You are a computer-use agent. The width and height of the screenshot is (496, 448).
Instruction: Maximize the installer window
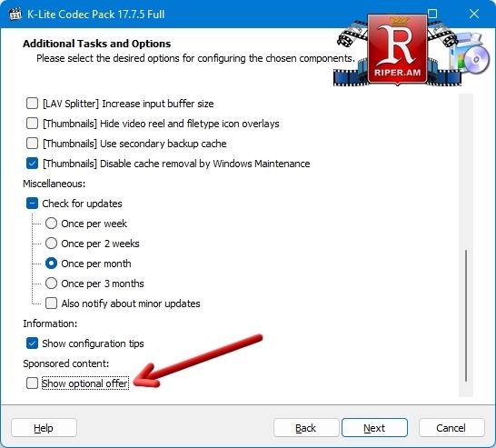(432, 14)
